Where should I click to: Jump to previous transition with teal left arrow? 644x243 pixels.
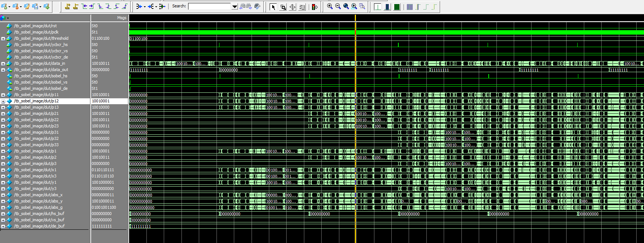(84, 6)
